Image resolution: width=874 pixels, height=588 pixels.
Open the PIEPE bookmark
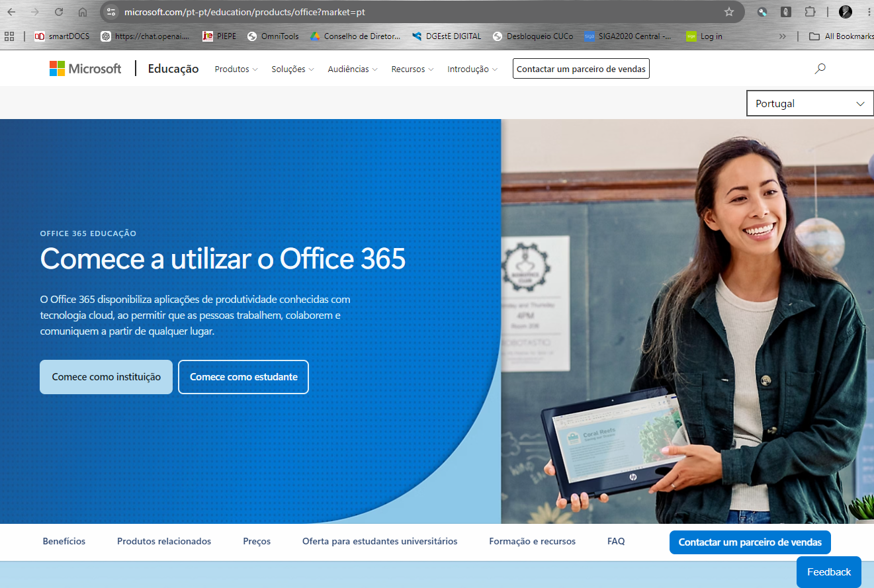pos(219,36)
